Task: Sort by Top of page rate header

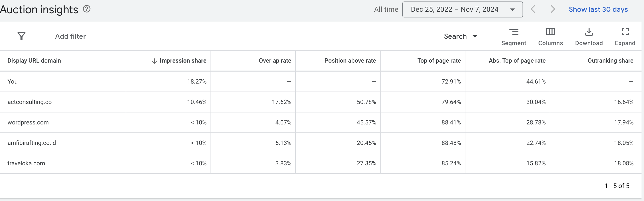Action: (x=439, y=61)
